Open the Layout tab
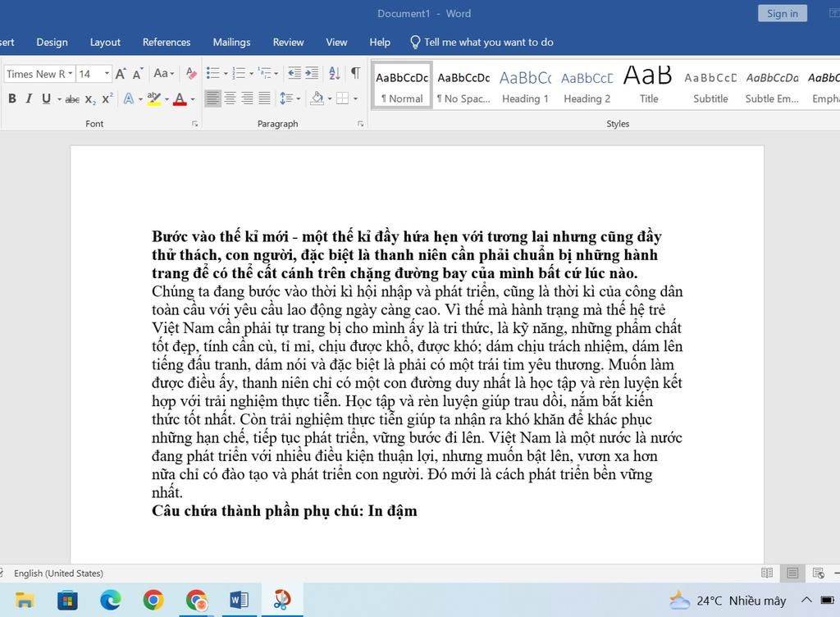Screen dimensions: 840x617 click(105, 43)
